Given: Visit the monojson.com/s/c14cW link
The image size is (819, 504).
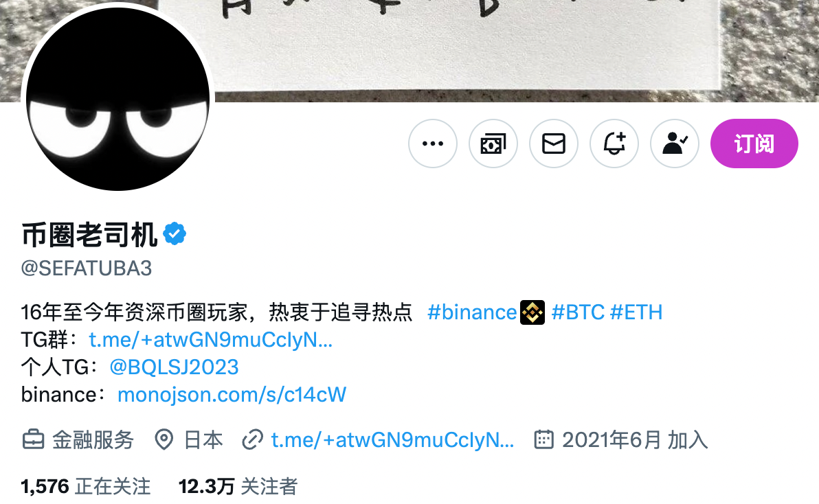Looking at the screenshot, I should (x=232, y=395).
